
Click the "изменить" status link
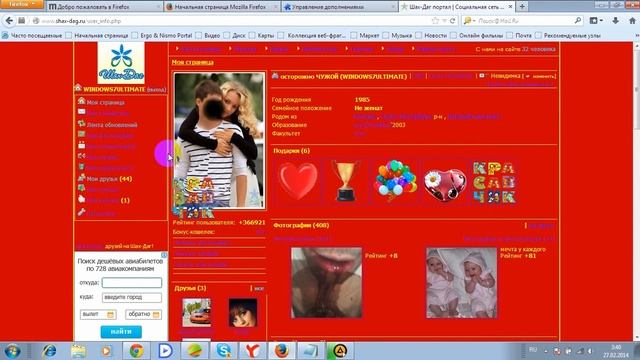point(544,76)
